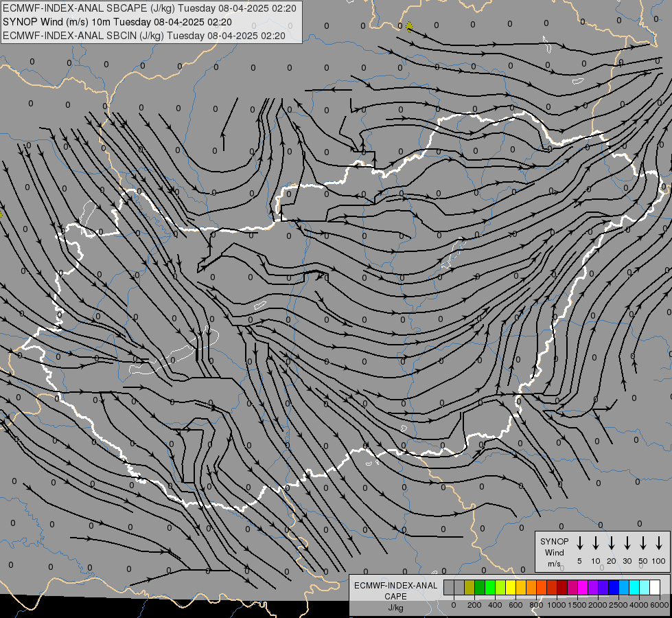This screenshot has width=672, height=618.
Task: Click the SYNOP Wind 10m title line
Action: (117, 22)
